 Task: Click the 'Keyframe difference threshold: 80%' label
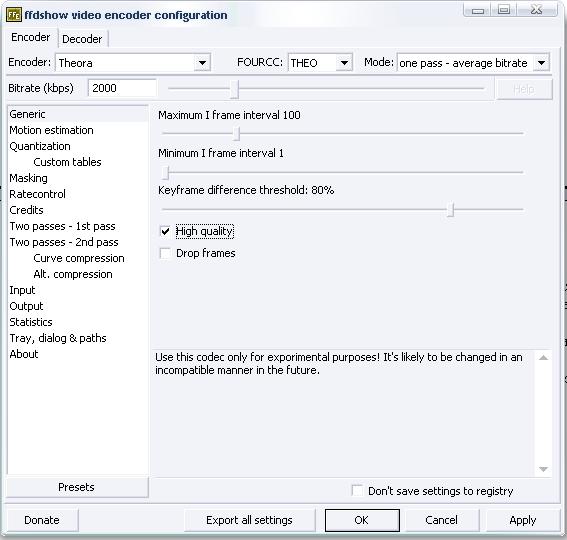pos(246,190)
